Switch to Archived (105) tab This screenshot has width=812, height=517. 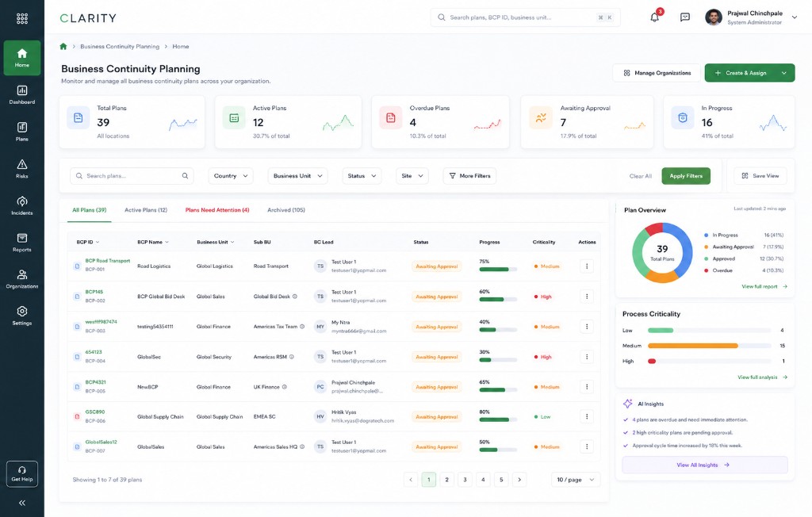click(285, 210)
